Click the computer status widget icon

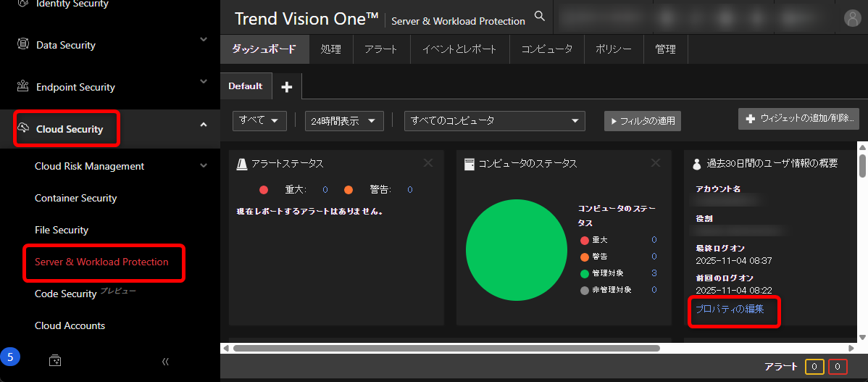pyautogui.click(x=469, y=163)
